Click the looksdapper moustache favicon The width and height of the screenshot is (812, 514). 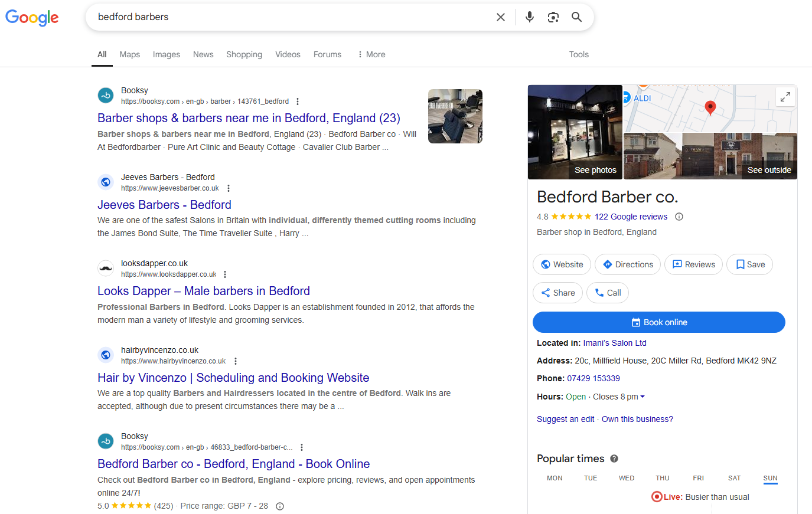point(106,268)
